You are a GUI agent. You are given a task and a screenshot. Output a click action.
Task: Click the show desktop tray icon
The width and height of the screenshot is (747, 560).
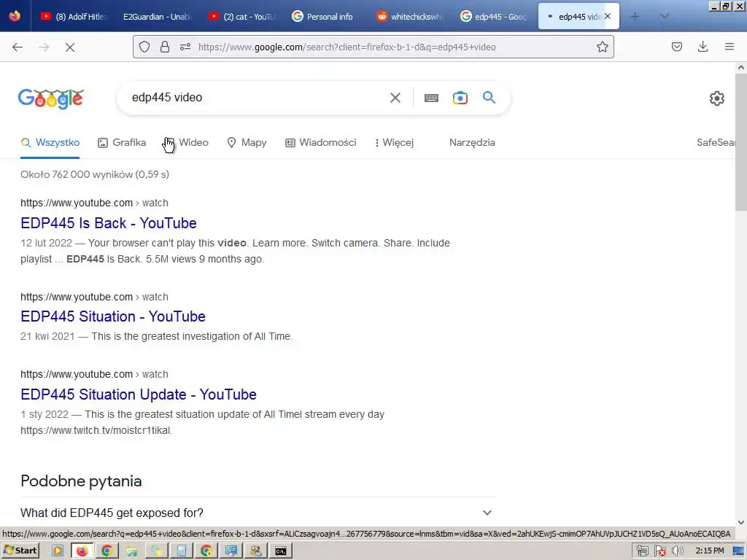pyautogui.click(x=738, y=551)
